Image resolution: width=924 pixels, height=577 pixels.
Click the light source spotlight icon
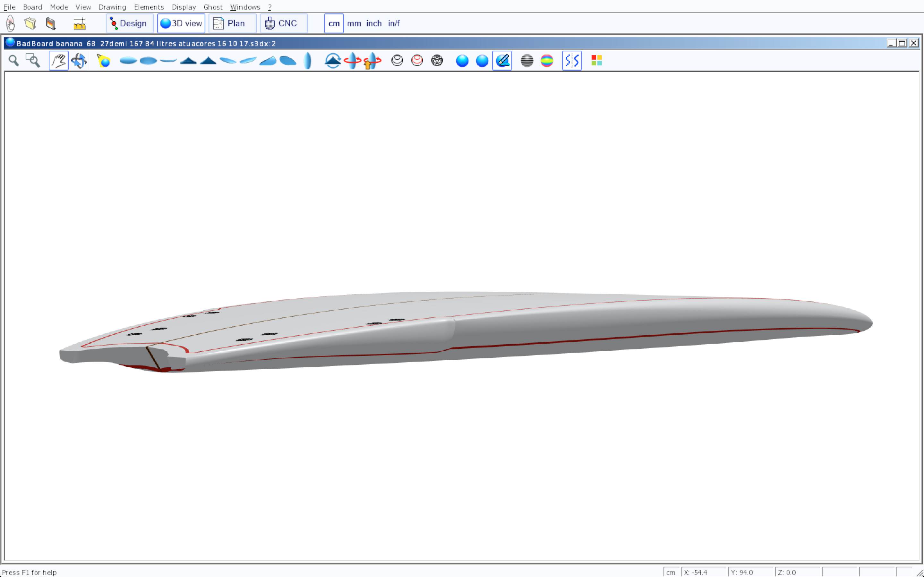[104, 61]
